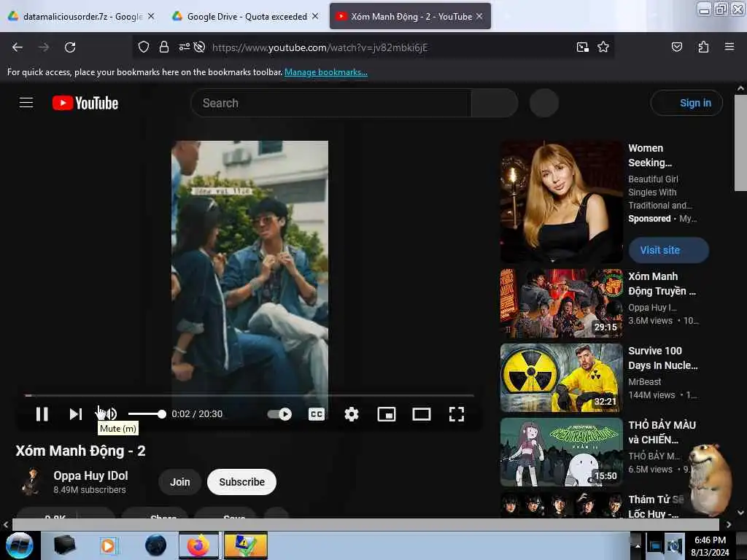Switch to miniplayer mode
The width and height of the screenshot is (747, 560).
387,414
